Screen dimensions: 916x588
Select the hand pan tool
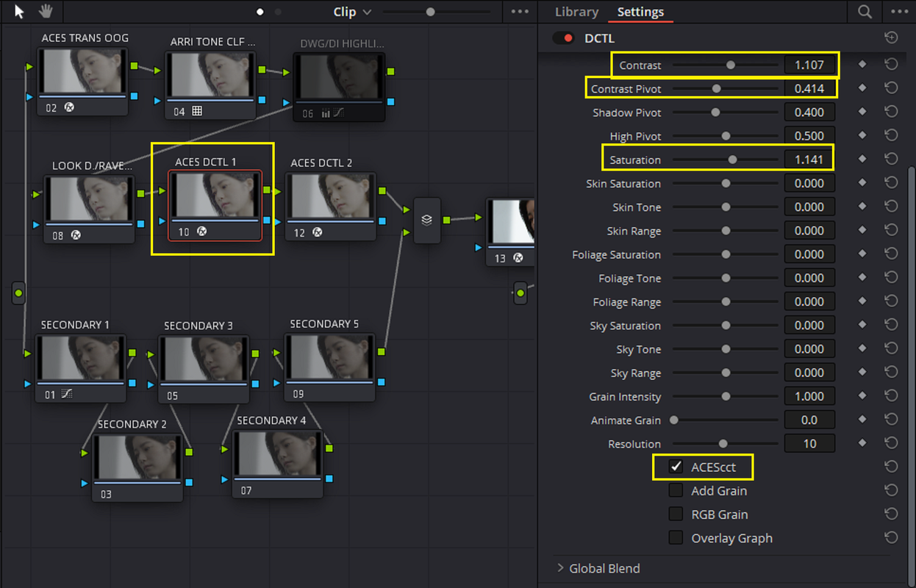click(x=46, y=12)
